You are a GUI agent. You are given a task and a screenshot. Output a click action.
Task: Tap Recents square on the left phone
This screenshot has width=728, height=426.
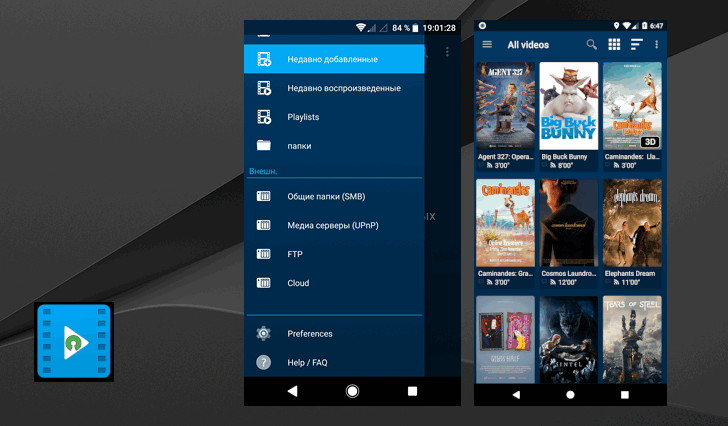tap(412, 391)
